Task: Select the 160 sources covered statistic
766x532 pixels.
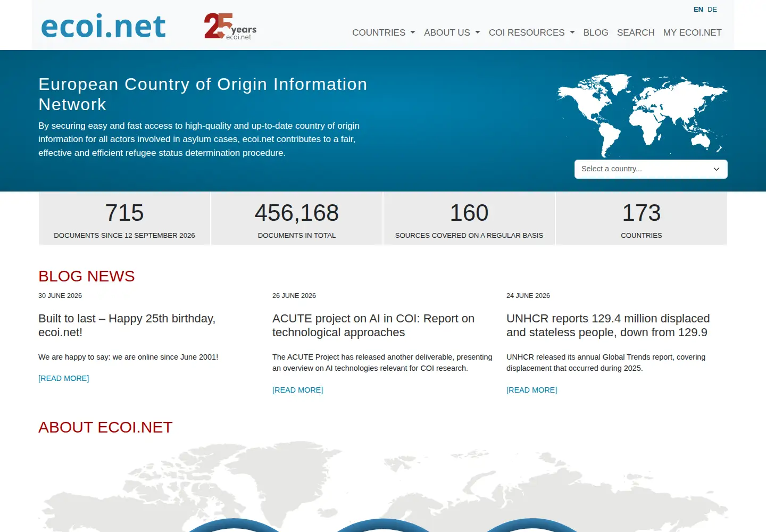Action: (469, 219)
